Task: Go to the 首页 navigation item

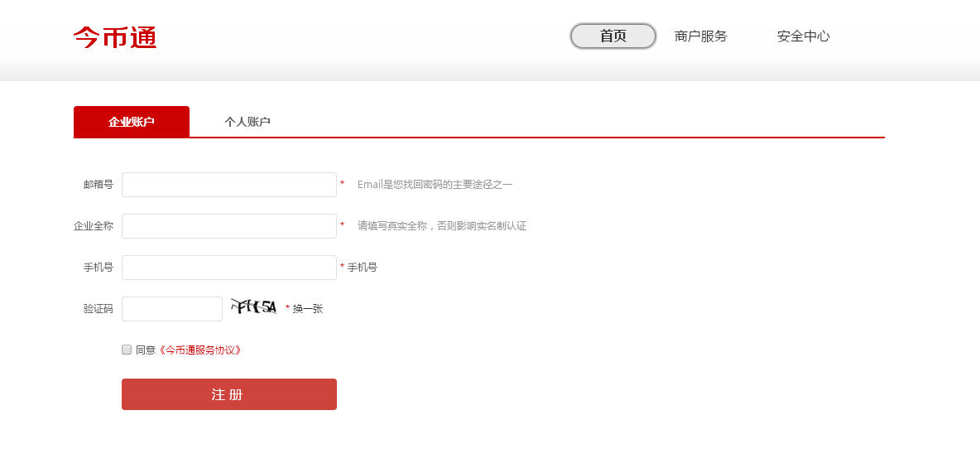Action: (613, 36)
